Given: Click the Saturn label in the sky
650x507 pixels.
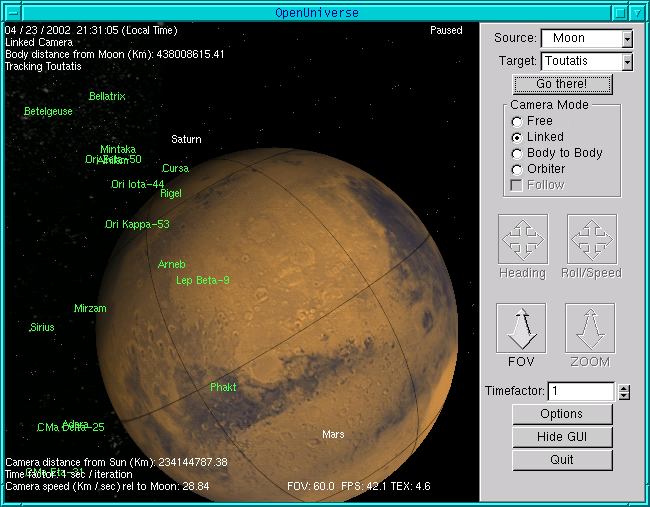Looking at the screenshot, I should (186, 139).
